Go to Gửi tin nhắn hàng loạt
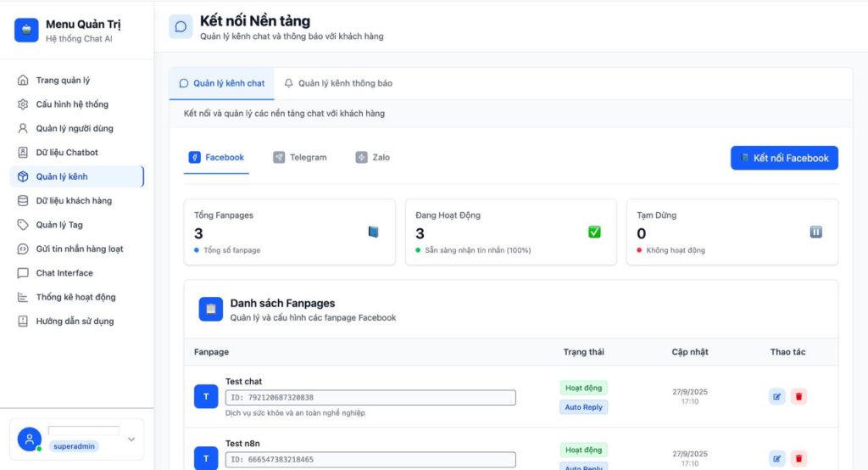 tap(79, 249)
